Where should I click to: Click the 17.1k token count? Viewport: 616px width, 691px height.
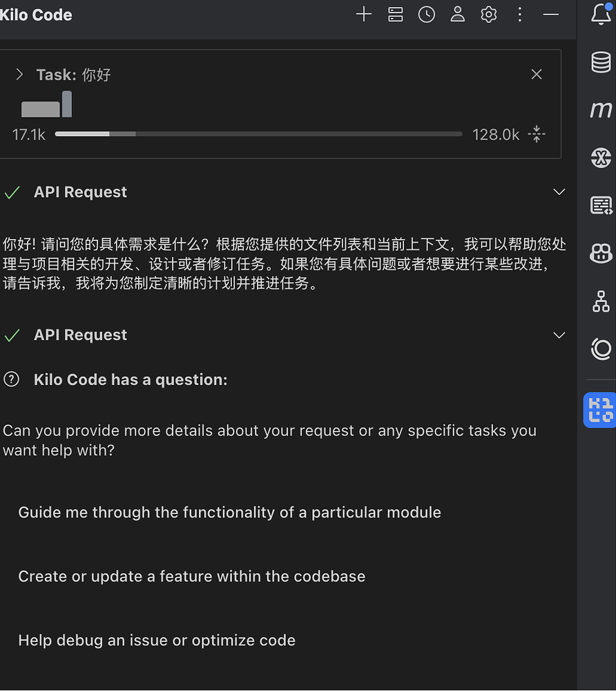coord(28,135)
